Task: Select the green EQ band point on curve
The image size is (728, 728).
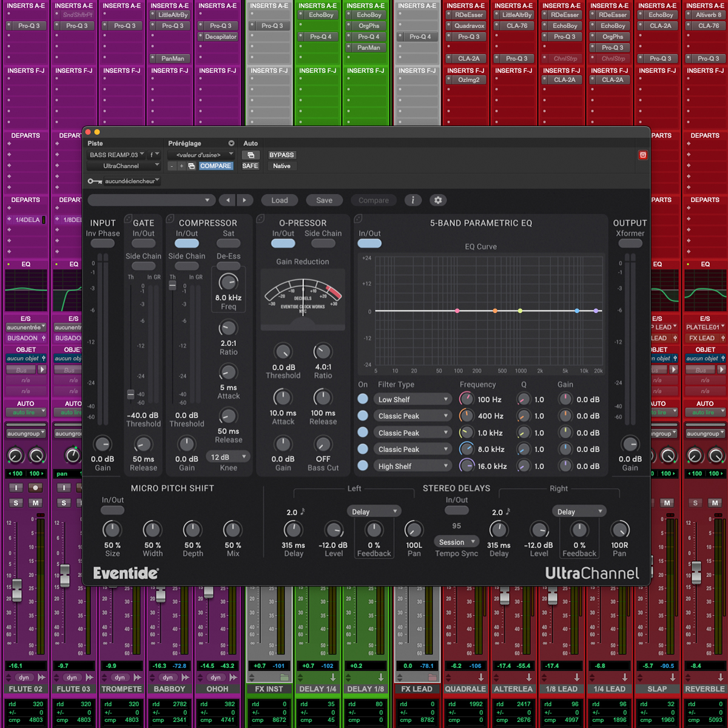Action: point(520,311)
